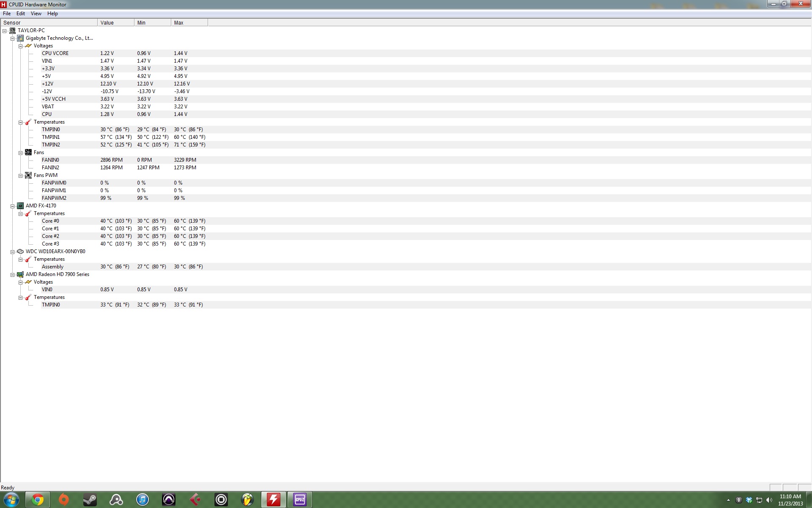Collapse the Gigabyte Voltages group
Screen dimensions: 812x508
20,46
